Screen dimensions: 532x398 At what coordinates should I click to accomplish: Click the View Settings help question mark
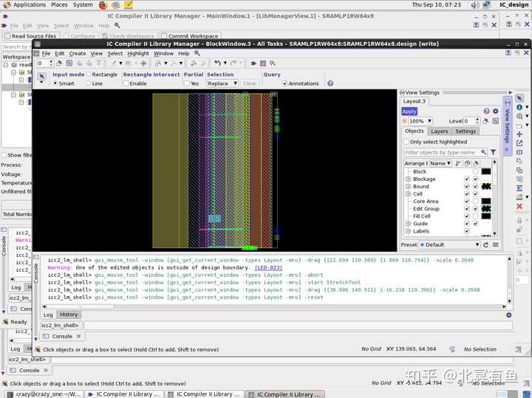[x=485, y=111]
